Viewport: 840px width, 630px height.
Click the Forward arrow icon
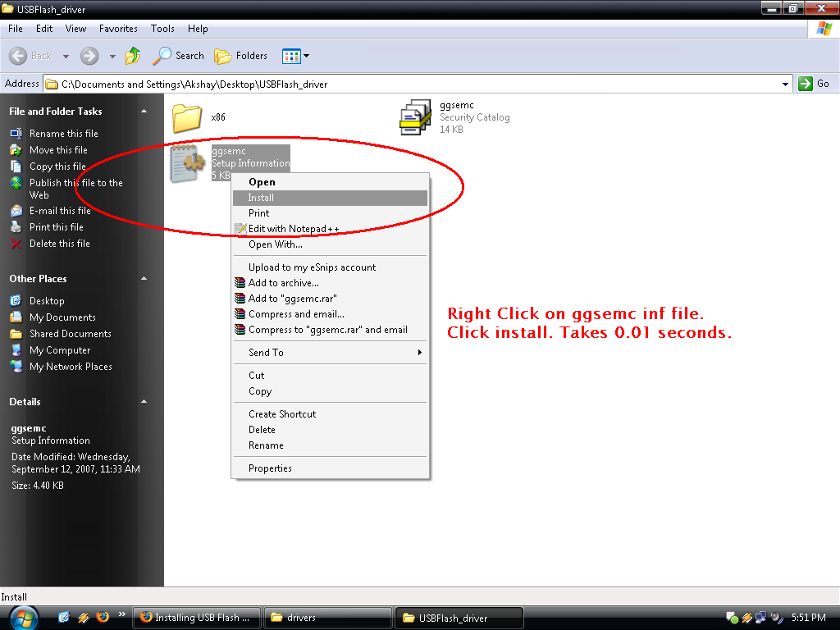point(89,56)
